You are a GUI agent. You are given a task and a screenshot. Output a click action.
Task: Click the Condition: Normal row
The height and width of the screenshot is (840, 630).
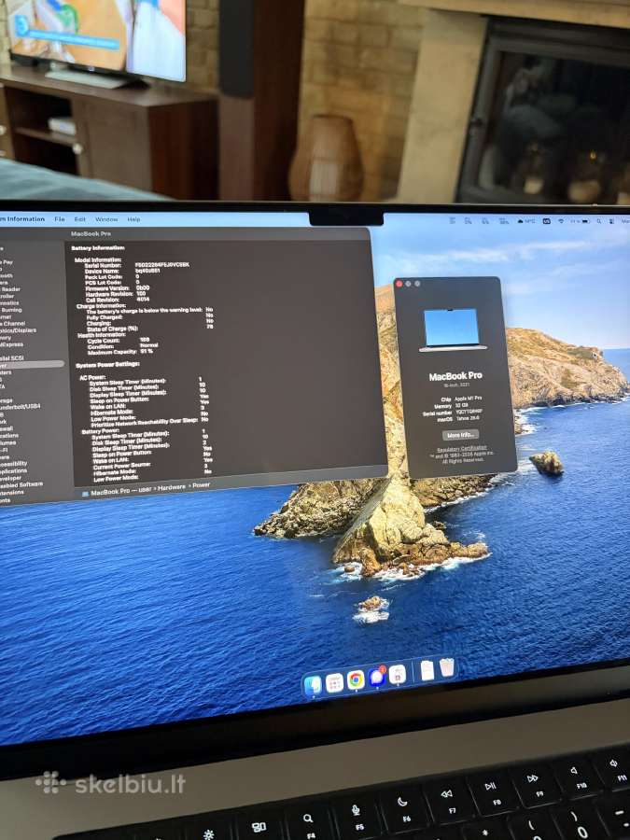pyautogui.click(x=122, y=346)
